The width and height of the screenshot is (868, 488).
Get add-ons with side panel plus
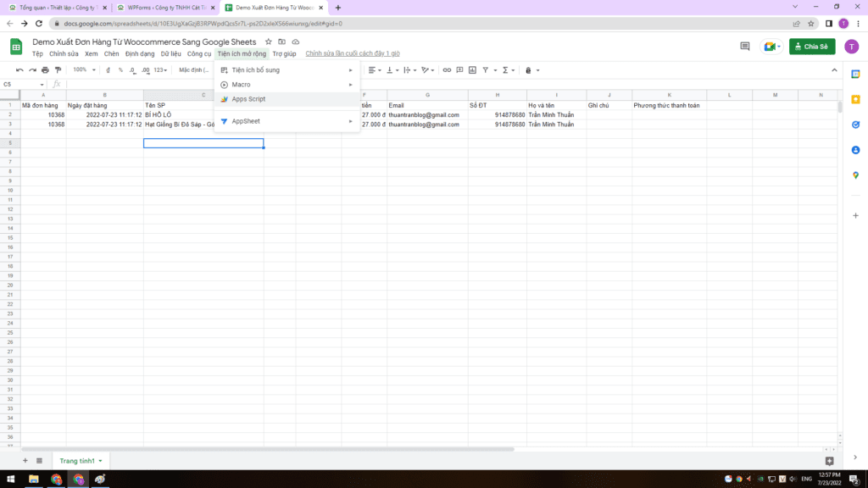[856, 215]
